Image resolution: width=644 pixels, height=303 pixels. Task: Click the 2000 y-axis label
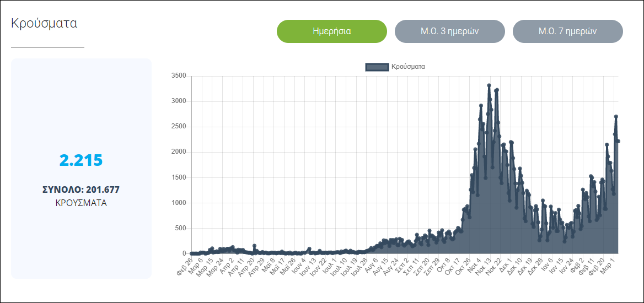[x=179, y=152]
